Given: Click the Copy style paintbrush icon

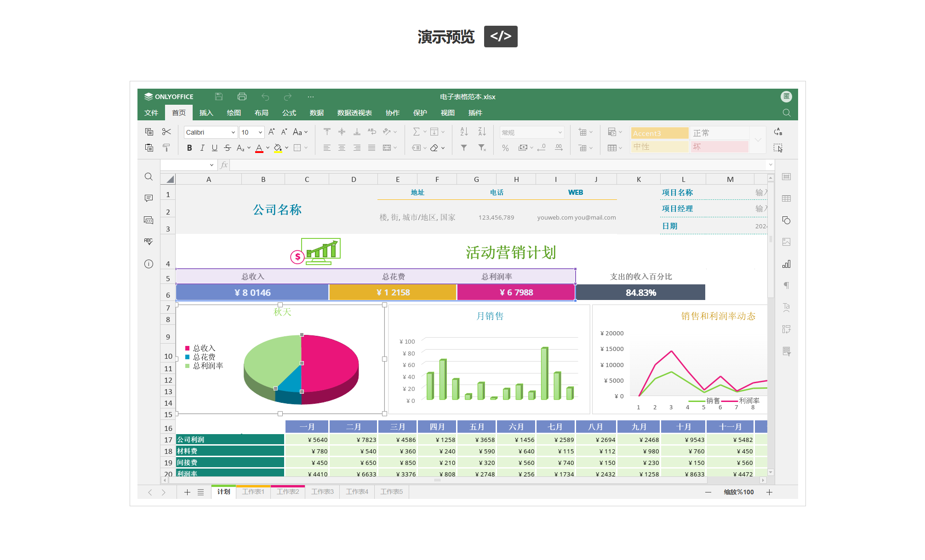Looking at the screenshot, I should click(x=166, y=147).
